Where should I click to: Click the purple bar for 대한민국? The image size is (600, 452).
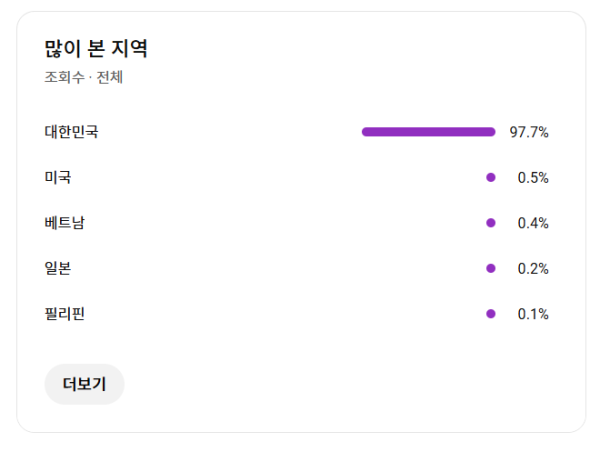[428, 132]
